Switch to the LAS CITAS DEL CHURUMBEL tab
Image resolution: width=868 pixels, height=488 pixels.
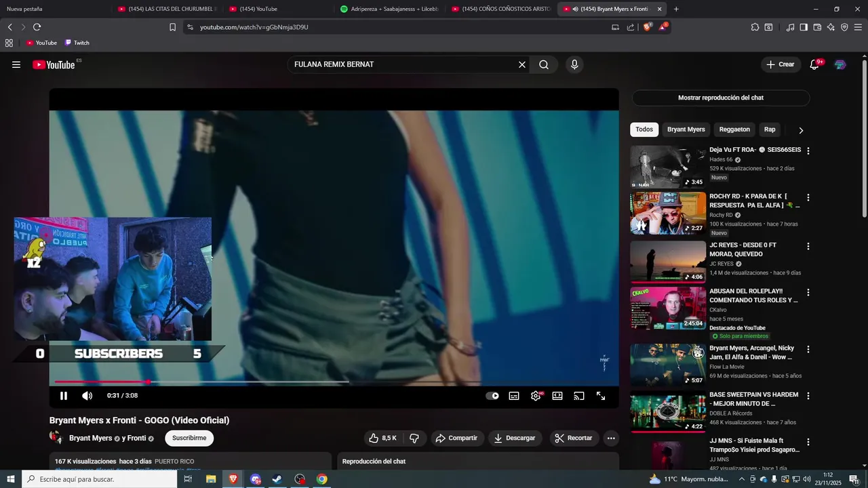coord(166,9)
